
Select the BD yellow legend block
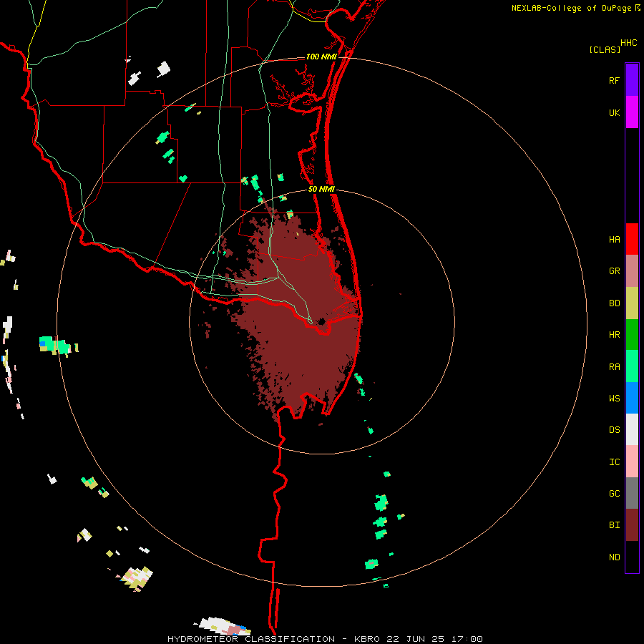pos(632,303)
